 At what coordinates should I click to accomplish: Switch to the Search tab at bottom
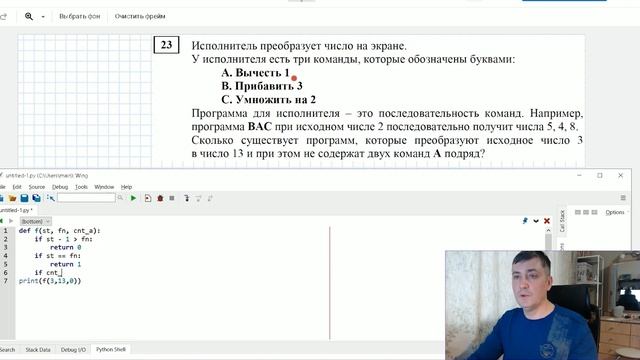(x=7, y=350)
